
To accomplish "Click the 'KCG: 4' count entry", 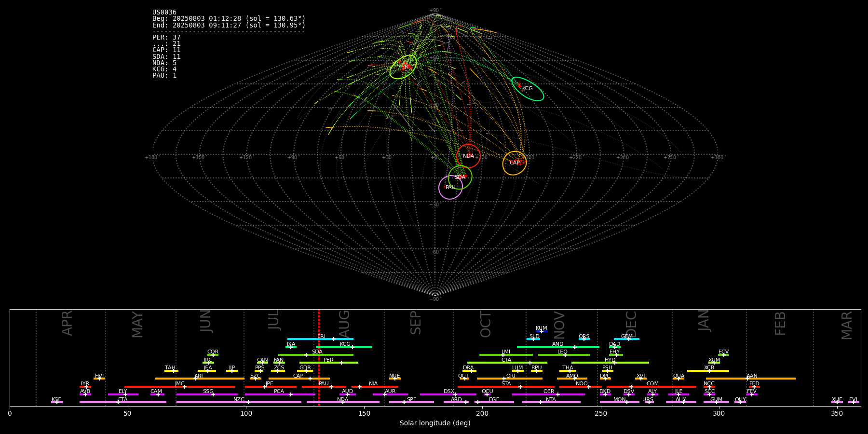I will [x=164, y=69].
